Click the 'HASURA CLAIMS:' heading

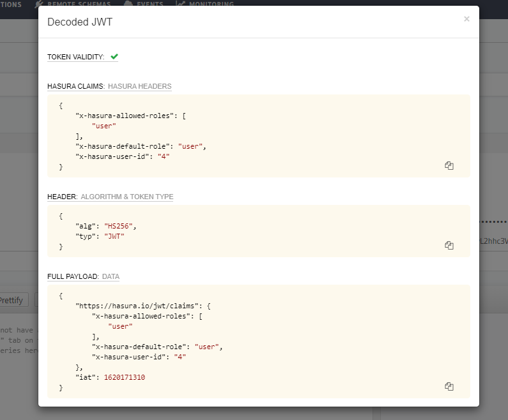tap(76, 86)
